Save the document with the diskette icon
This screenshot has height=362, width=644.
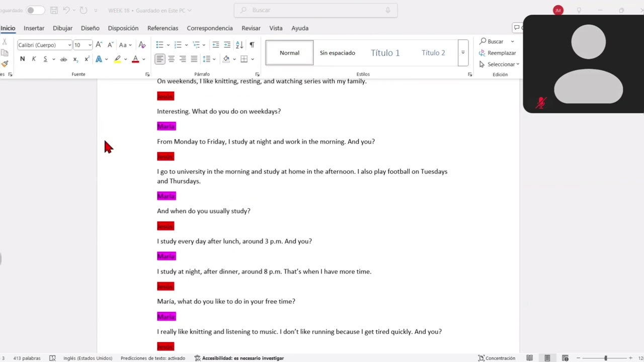click(54, 10)
